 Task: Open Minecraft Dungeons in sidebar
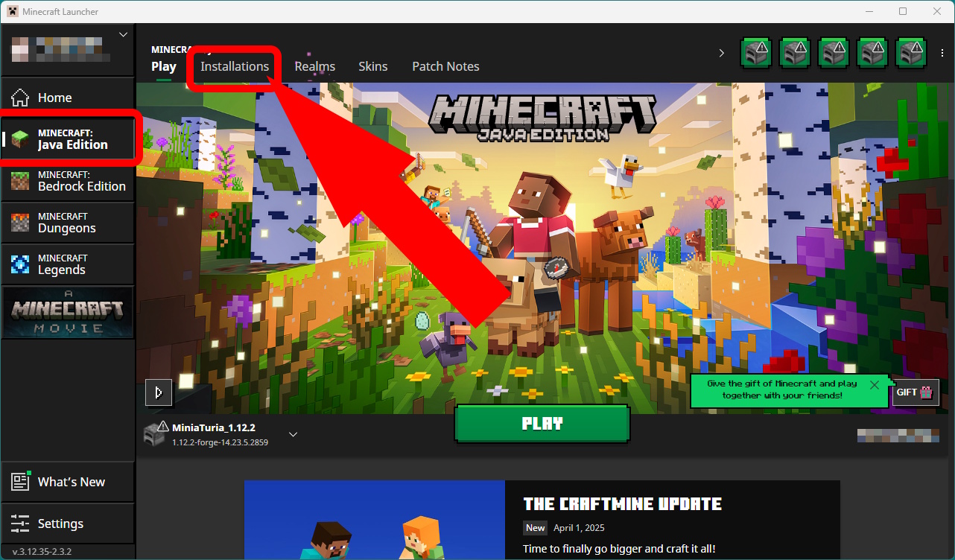click(x=67, y=222)
